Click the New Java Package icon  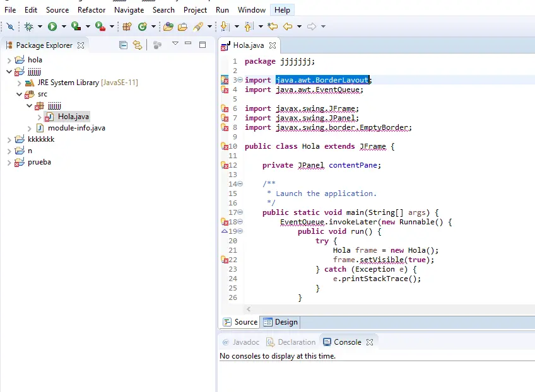(x=127, y=26)
